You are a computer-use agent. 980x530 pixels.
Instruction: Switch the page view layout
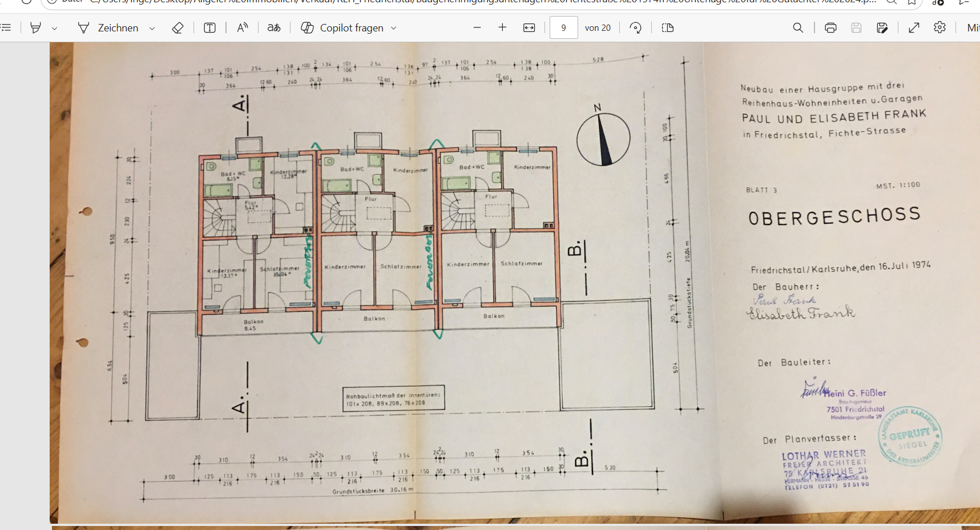(667, 27)
